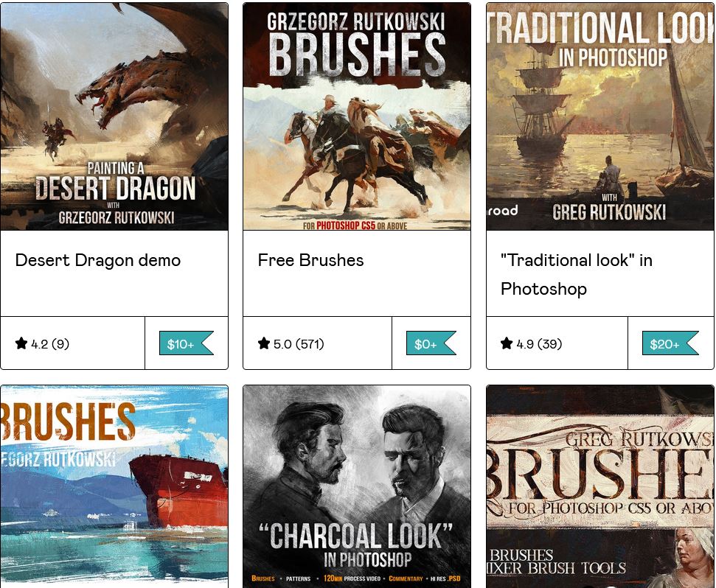Open the Desert Dragon demo title link
Image resolution: width=716 pixels, height=588 pixels.
pyautogui.click(x=98, y=260)
